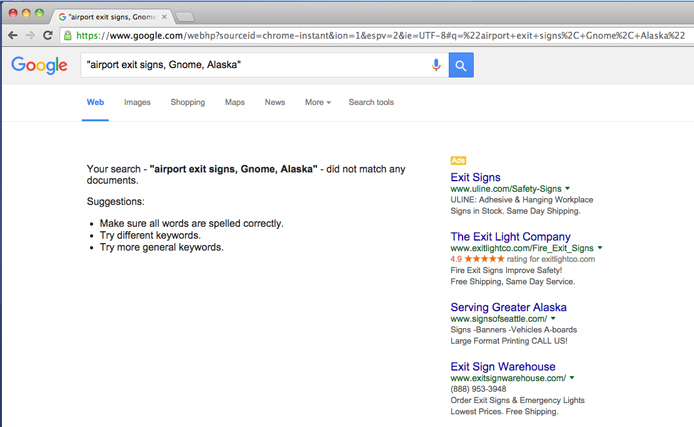Click the blue search magnifier button
The height and width of the screenshot is (427, 694).
(x=461, y=65)
